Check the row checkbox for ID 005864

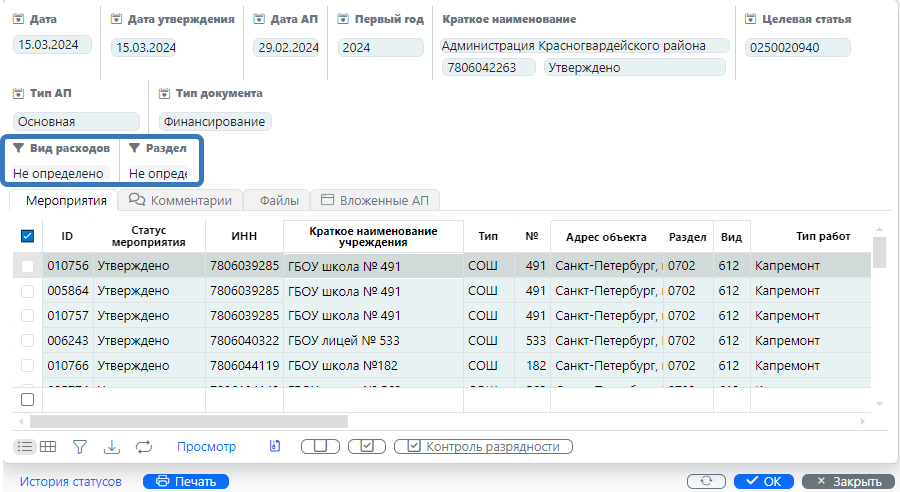coord(27,291)
